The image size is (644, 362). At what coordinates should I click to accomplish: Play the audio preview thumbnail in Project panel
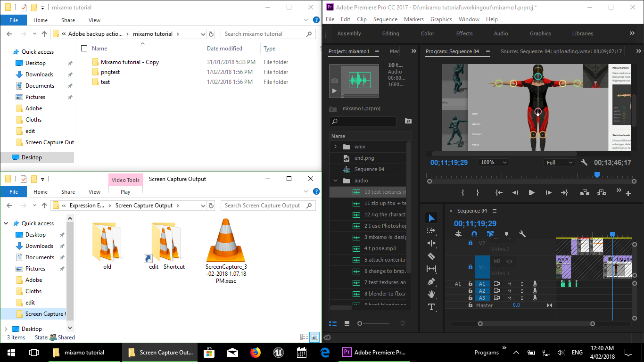[x=335, y=90]
